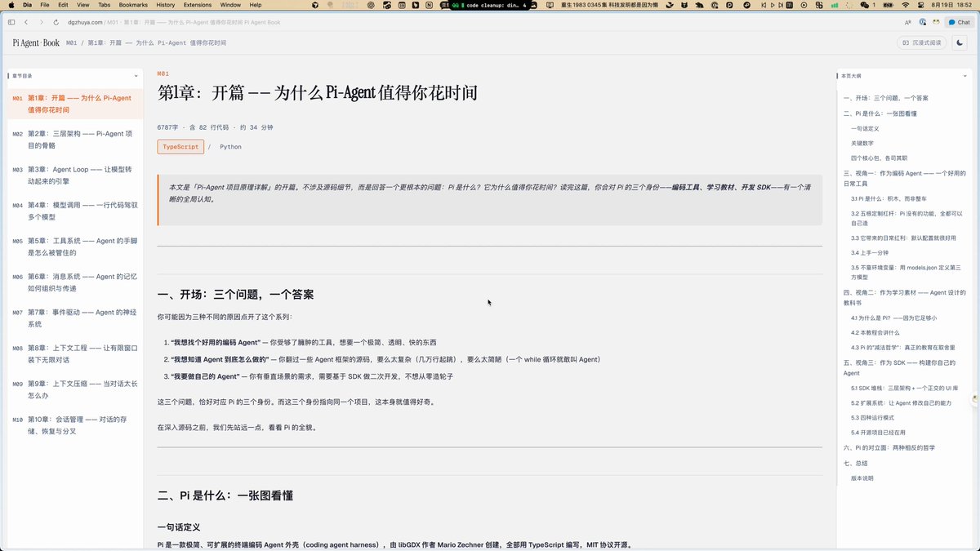The height and width of the screenshot is (551, 980).
Task: Toggle dark mode with the moon icon
Action: [x=960, y=42]
